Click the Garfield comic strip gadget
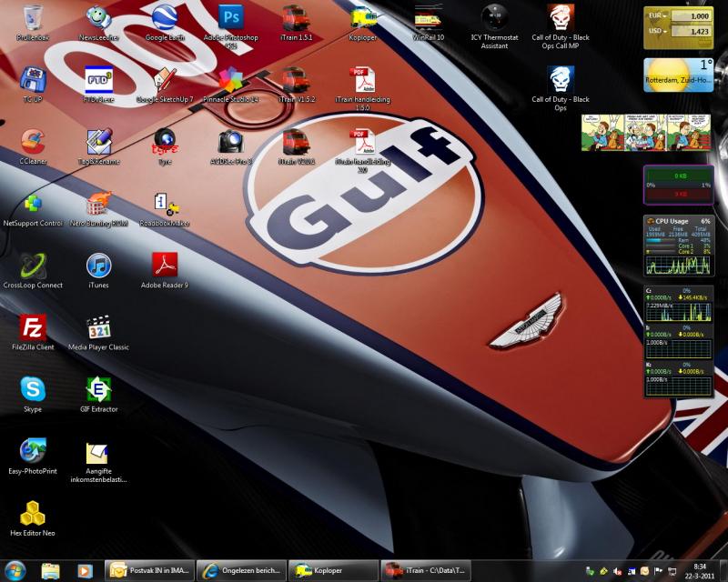The image size is (728, 582). [x=646, y=133]
